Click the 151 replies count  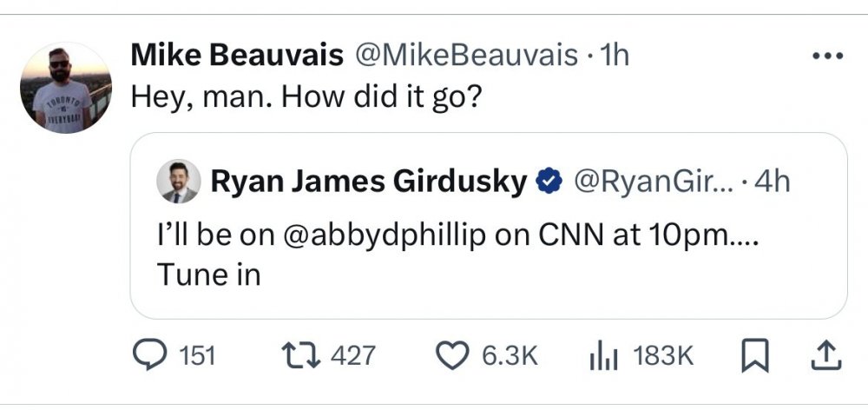(x=197, y=355)
